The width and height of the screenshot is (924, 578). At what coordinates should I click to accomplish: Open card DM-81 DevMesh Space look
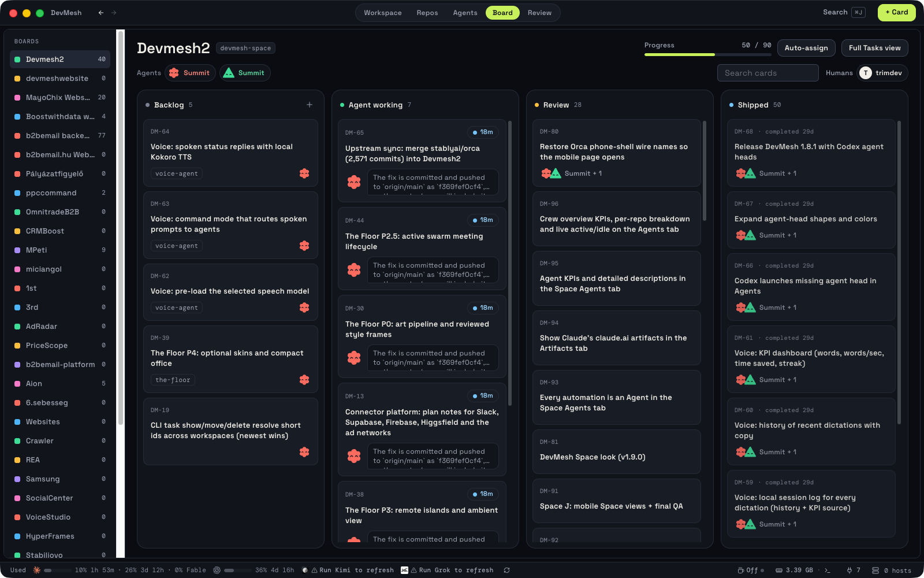point(617,452)
